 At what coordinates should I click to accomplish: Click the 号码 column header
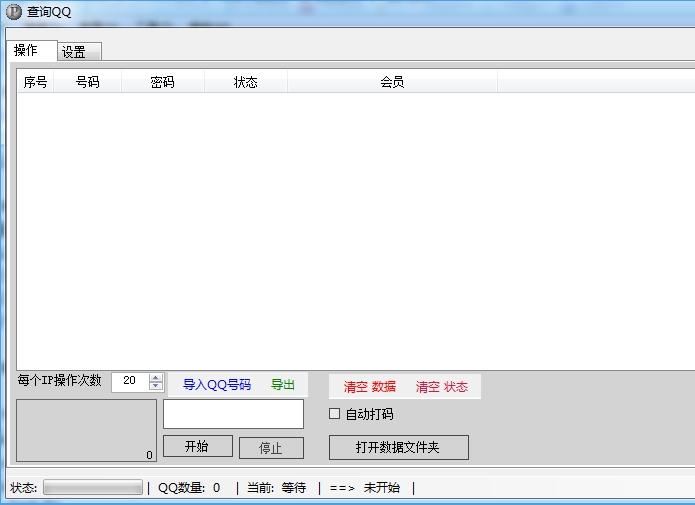(x=87, y=82)
